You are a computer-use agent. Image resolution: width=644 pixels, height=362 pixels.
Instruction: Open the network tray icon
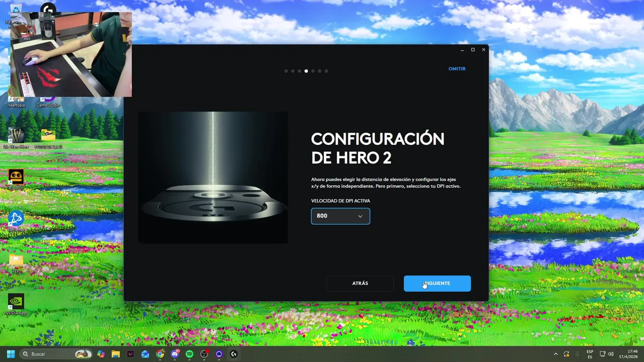point(602,354)
